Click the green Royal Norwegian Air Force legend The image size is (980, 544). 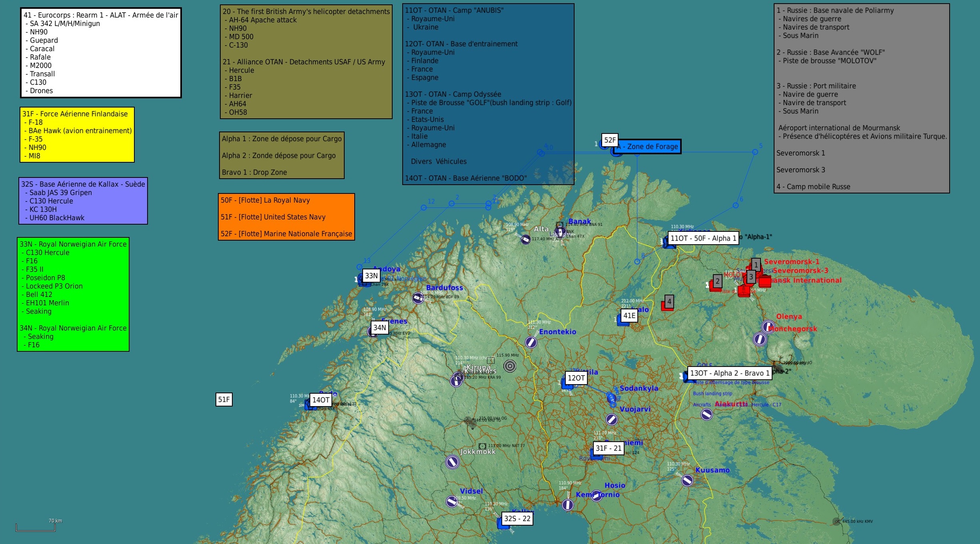(x=73, y=294)
